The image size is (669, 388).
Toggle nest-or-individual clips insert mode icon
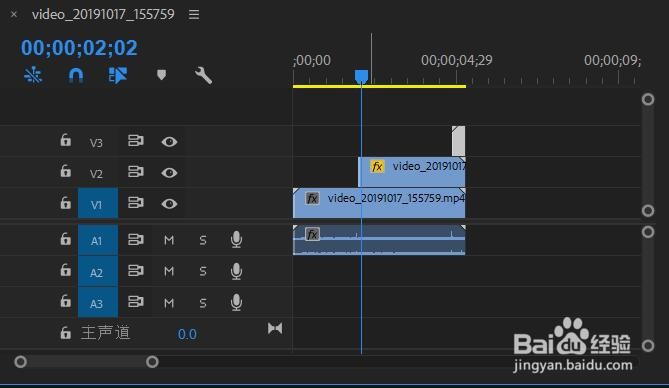coord(33,76)
